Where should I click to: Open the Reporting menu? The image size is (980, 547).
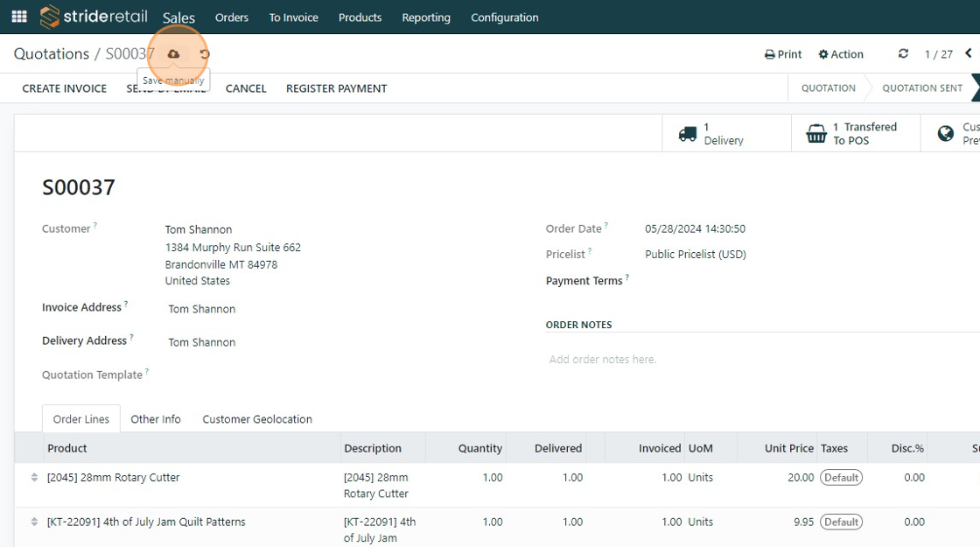point(425,18)
